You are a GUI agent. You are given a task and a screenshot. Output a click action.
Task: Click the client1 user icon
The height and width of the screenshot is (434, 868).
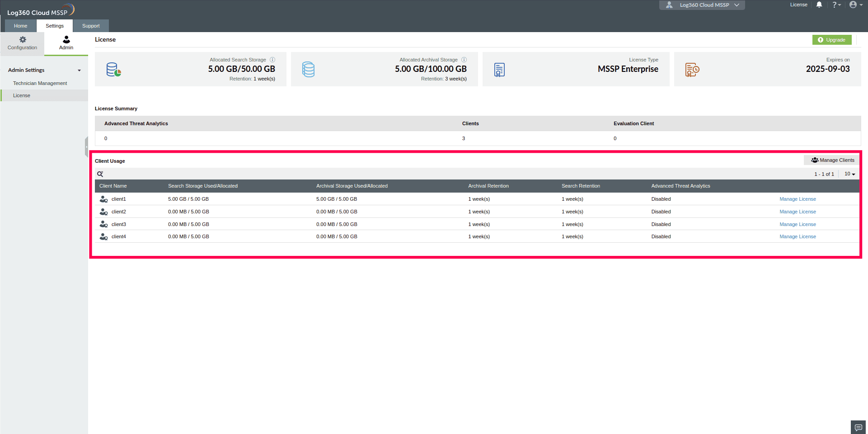click(x=103, y=199)
